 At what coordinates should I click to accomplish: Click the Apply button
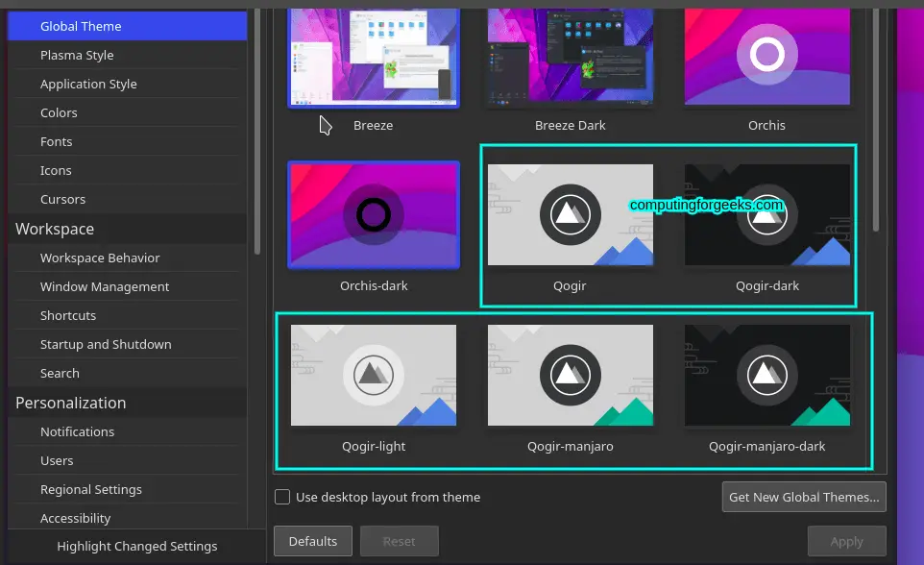pyautogui.click(x=847, y=541)
